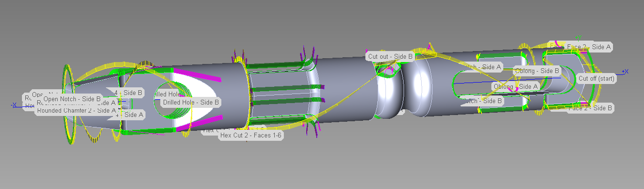
Task: Click the "4 - Side B" label
Action: [x=128, y=93]
